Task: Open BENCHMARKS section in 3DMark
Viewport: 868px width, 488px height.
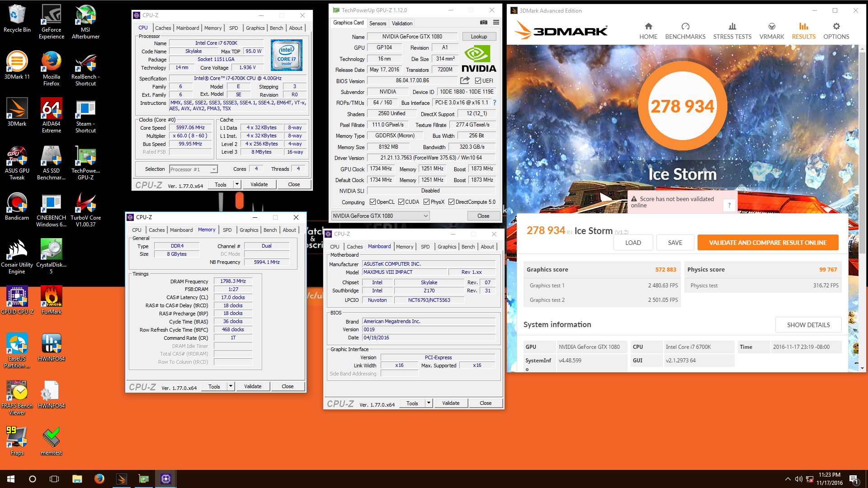Action: 685,31
